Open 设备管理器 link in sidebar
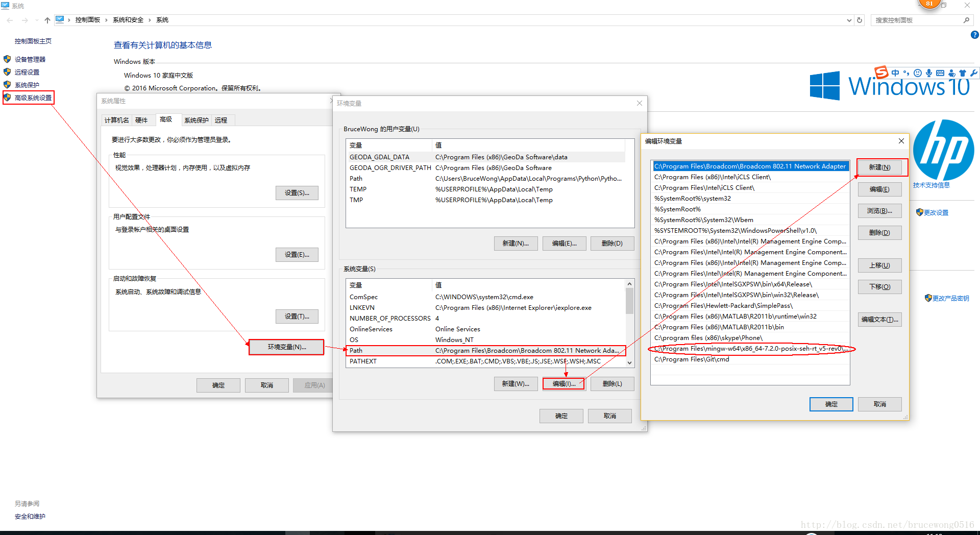This screenshot has height=535, width=980. (30, 59)
